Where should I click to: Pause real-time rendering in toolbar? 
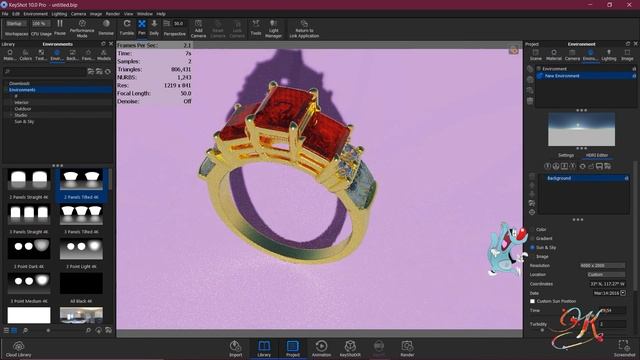pos(60,27)
